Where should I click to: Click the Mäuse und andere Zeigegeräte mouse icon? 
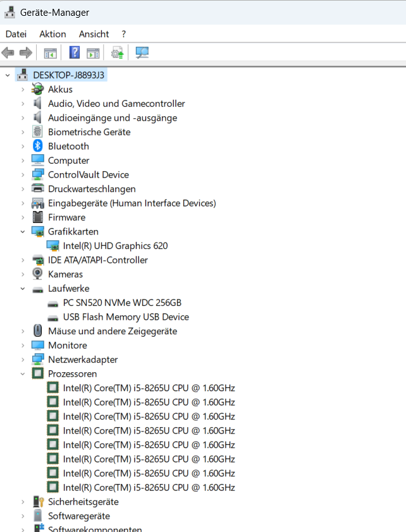pos(38,331)
